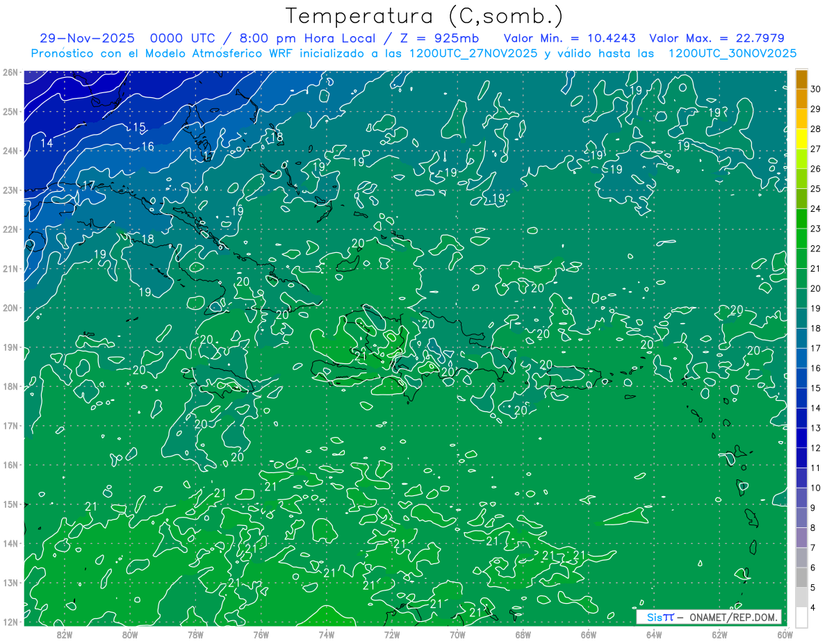The image size is (834, 644).
Task: Click the '1200UTC_30NOV2025' valid-until time
Action: [x=732, y=53]
